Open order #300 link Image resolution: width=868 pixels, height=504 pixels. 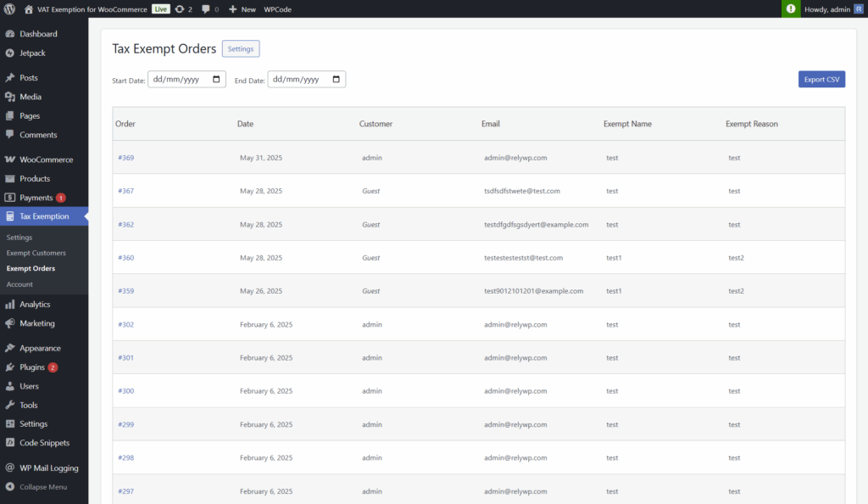coord(125,391)
